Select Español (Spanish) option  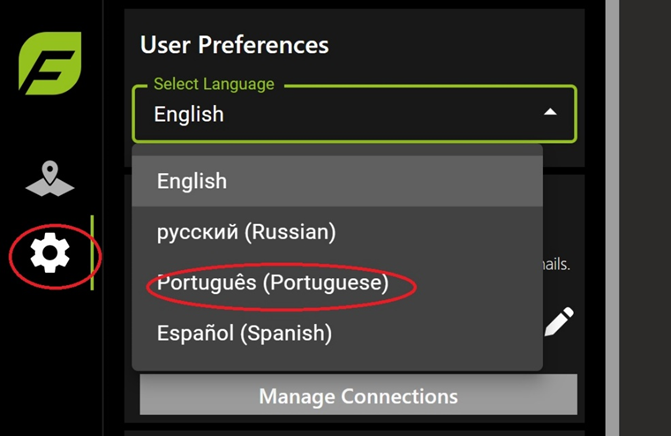(x=337, y=333)
